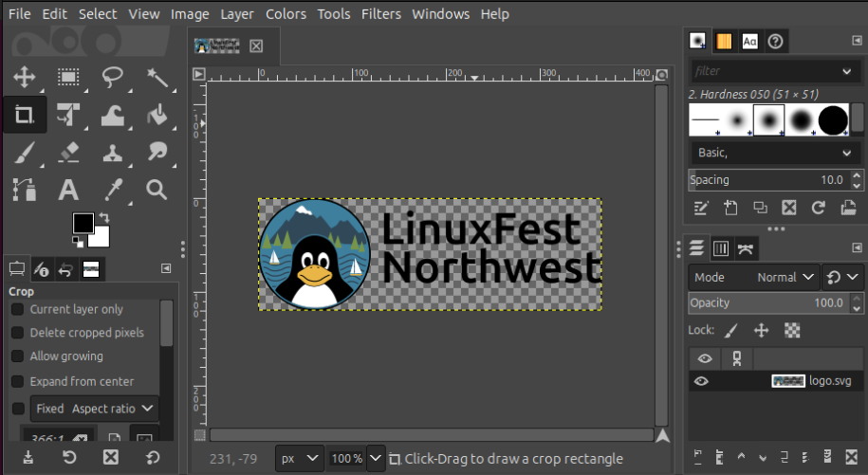Open the zoom percentage dropdown arrow
868x475 pixels.
pos(376,459)
